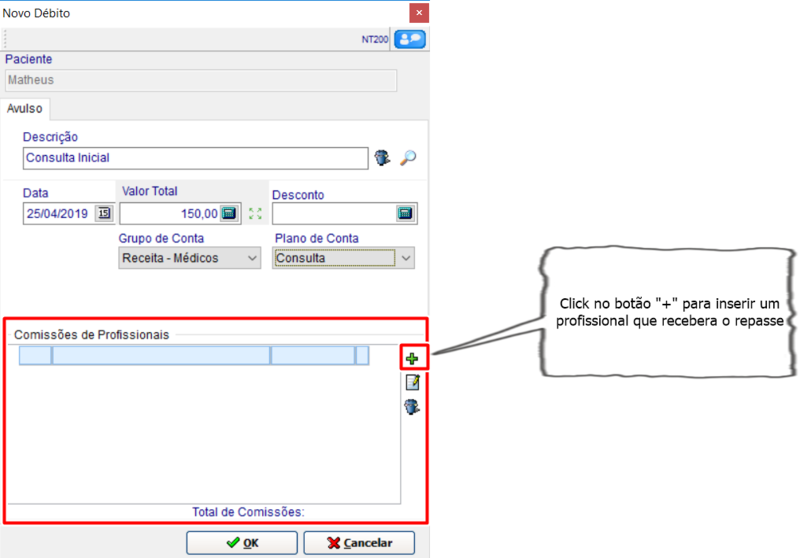Clear description with trash icon beside Descrição
Image resolution: width=800 pixels, height=558 pixels.
point(382,158)
